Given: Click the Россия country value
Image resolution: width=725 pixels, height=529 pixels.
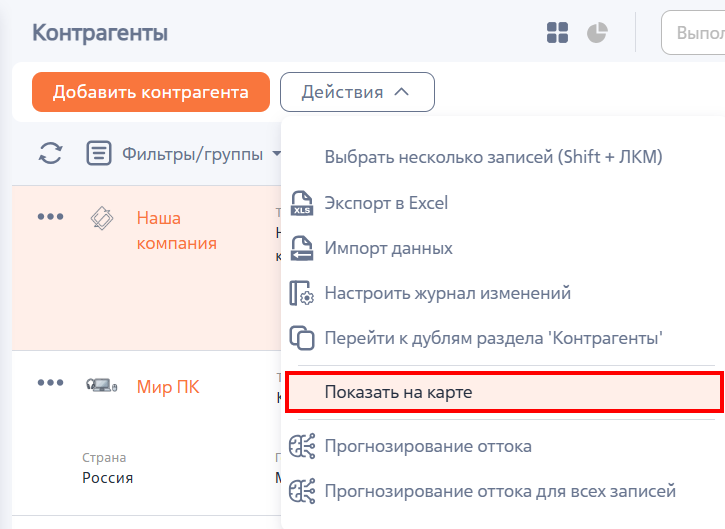Looking at the screenshot, I should tap(108, 478).
